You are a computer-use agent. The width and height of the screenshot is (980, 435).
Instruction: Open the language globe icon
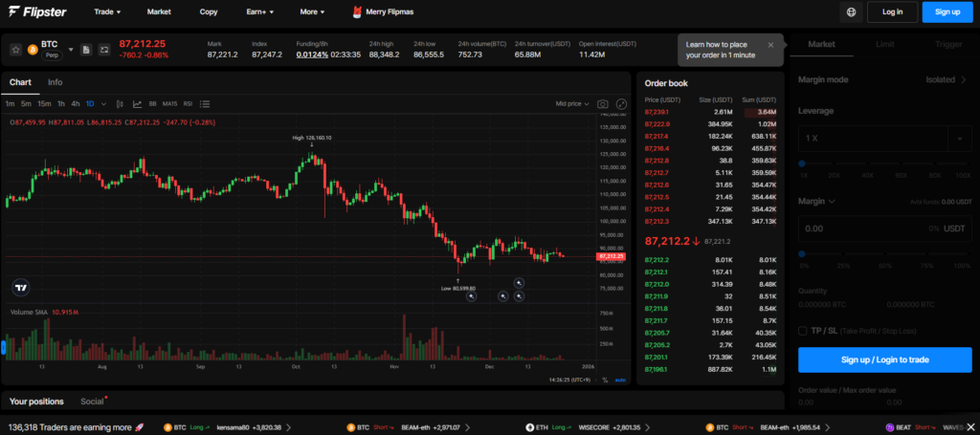pyautogui.click(x=851, y=11)
